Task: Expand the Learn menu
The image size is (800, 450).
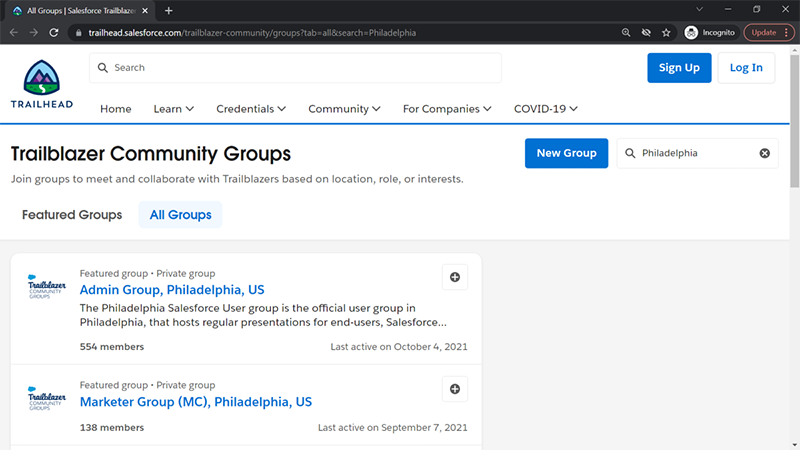Action: [x=173, y=109]
